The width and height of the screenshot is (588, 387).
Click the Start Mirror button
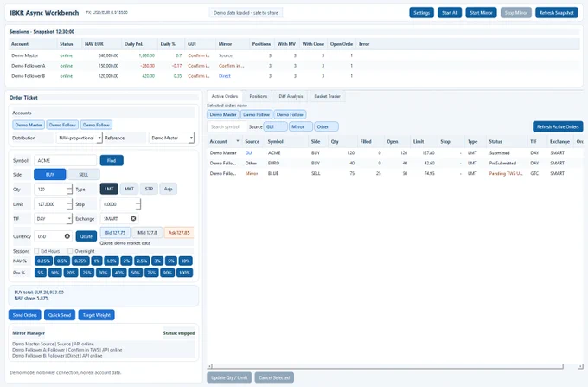point(481,13)
